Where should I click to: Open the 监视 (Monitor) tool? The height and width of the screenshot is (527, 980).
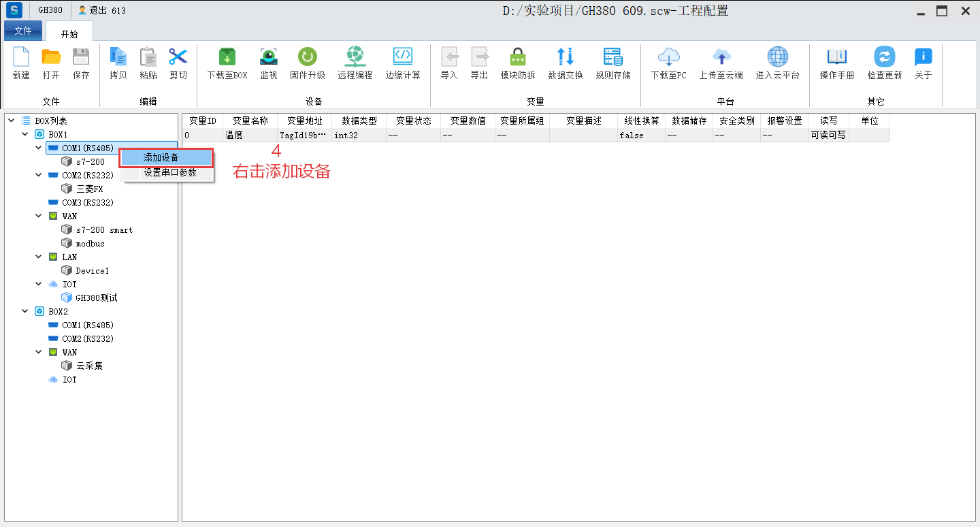[x=269, y=57]
